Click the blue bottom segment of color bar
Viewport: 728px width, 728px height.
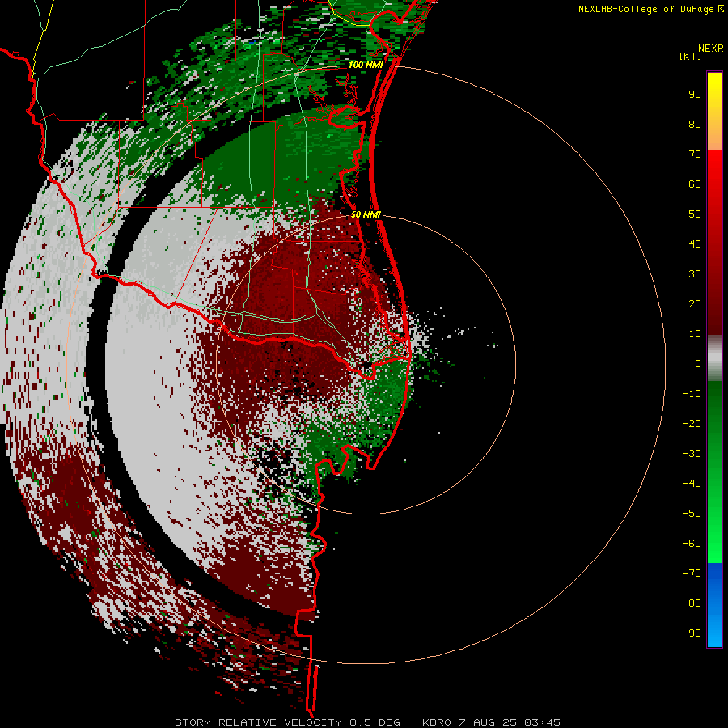pyautogui.click(x=714, y=604)
